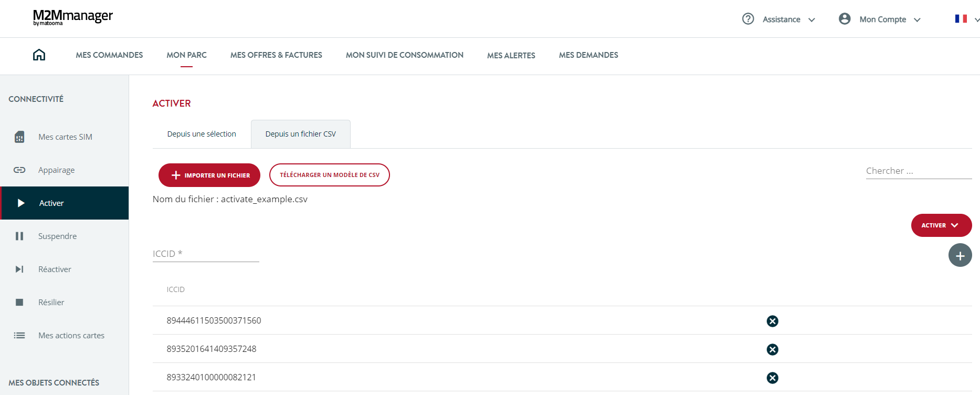Select row text 89444611503500371560

214,320
